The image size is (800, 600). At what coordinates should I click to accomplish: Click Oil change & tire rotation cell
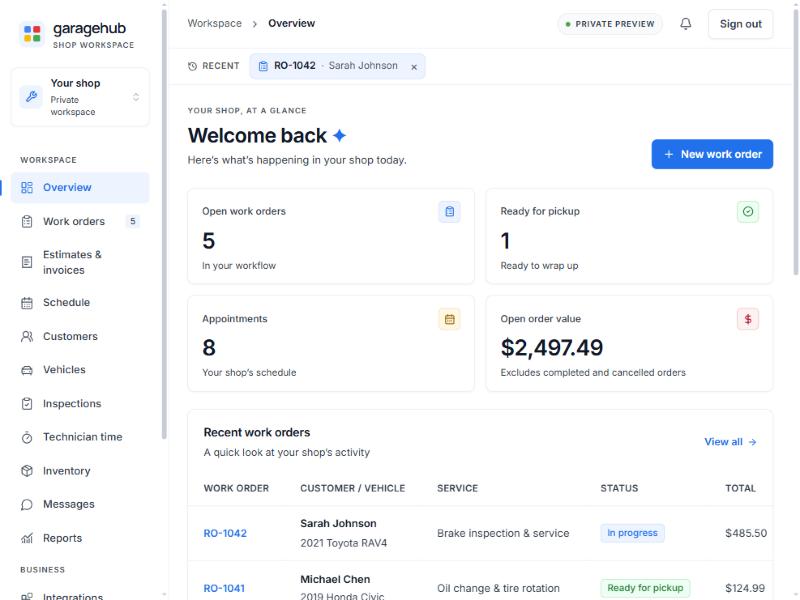tap(498, 589)
